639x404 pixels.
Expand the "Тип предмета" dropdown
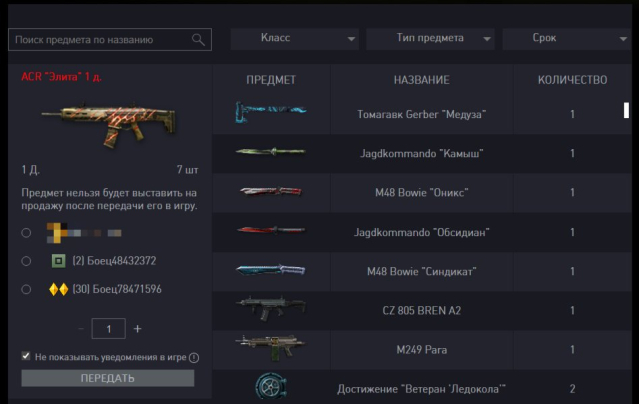[x=430, y=39]
